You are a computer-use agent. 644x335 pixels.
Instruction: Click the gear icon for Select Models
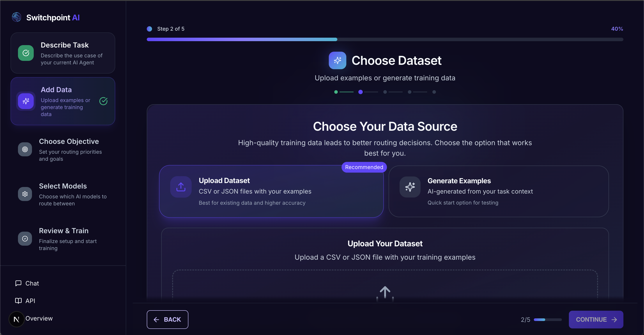25,194
